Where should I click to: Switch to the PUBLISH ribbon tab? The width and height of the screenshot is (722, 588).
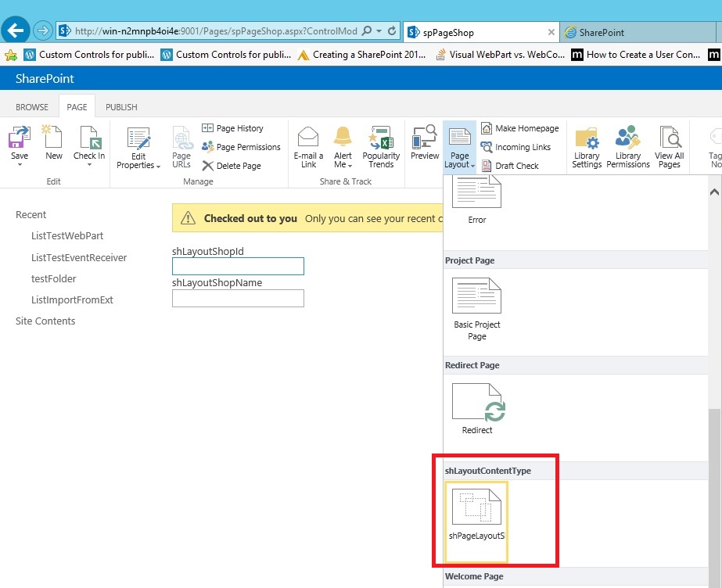pyautogui.click(x=121, y=107)
